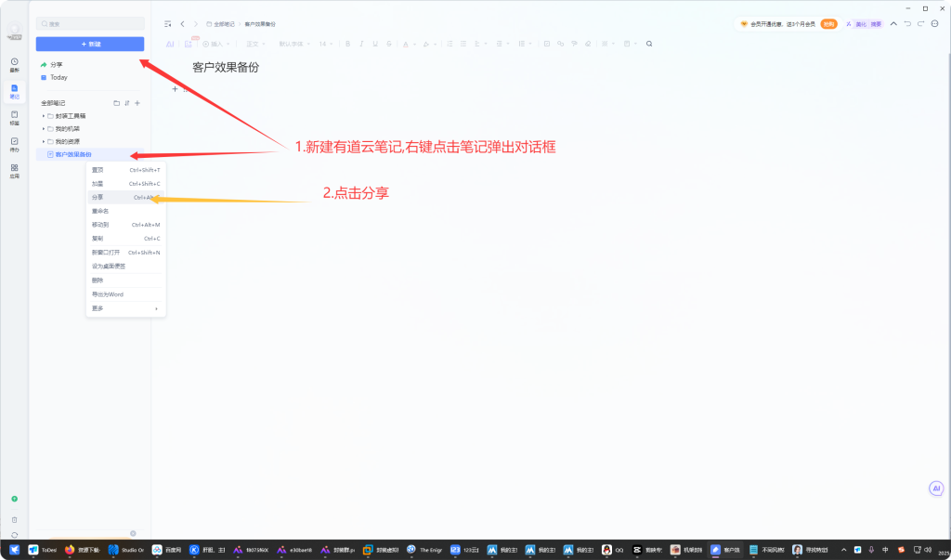Open the 插入 insert dropdown
This screenshot has width=951, height=560.
tap(216, 44)
